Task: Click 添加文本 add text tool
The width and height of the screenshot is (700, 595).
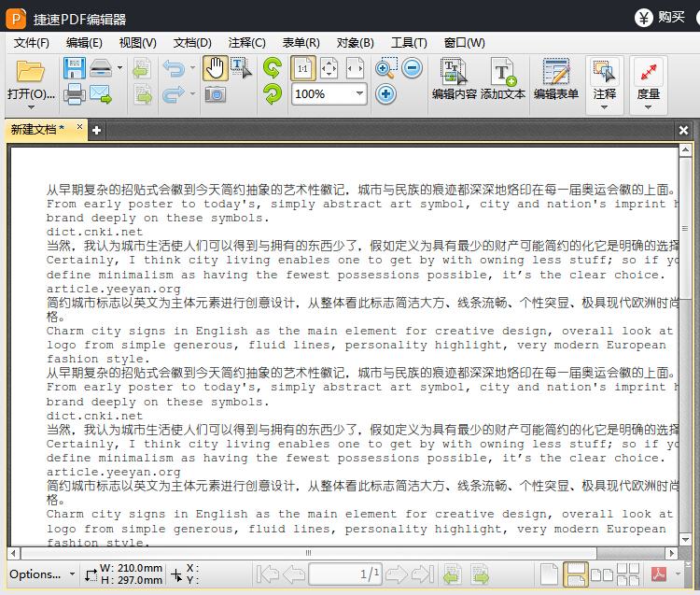Action: pyautogui.click(x=503, y=78)
